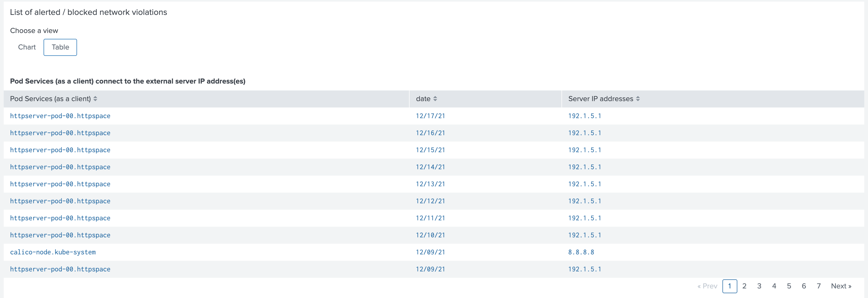Sort Server IP addresses column icon
Viewport: 868px width, 298px height.
pos(637,98)
